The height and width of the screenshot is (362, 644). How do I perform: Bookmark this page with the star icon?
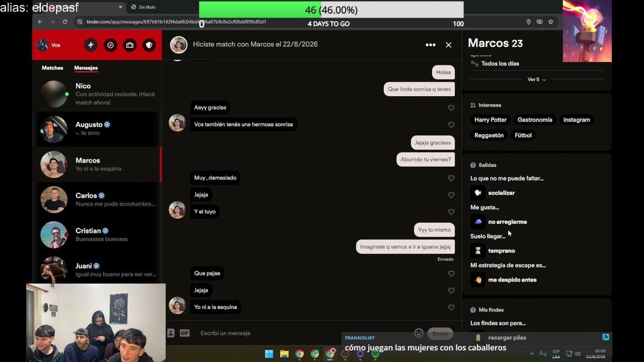tap(551, 22)
